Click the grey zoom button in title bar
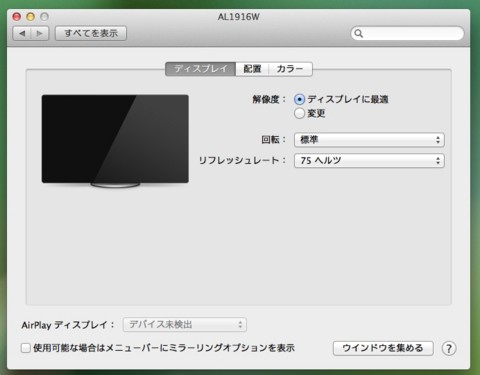Screen dimensions: 480x375 click(44, 16)
